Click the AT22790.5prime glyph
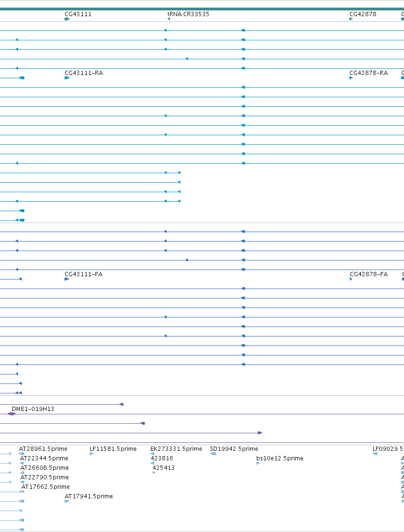Viewport: 404px width, 532px height. [x=22, y=482]
